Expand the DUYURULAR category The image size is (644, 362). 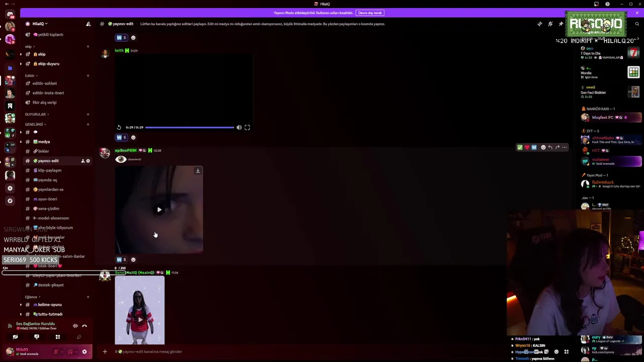click(37, 114)
